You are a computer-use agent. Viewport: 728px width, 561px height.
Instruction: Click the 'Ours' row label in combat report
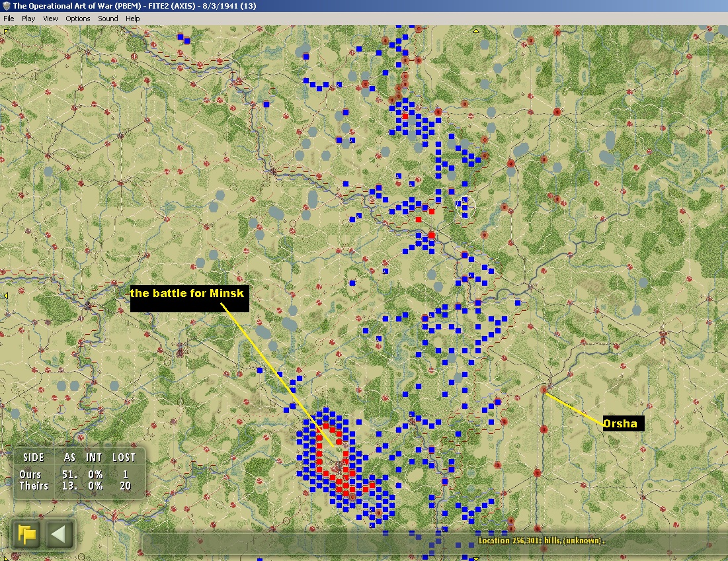(30, 474)
